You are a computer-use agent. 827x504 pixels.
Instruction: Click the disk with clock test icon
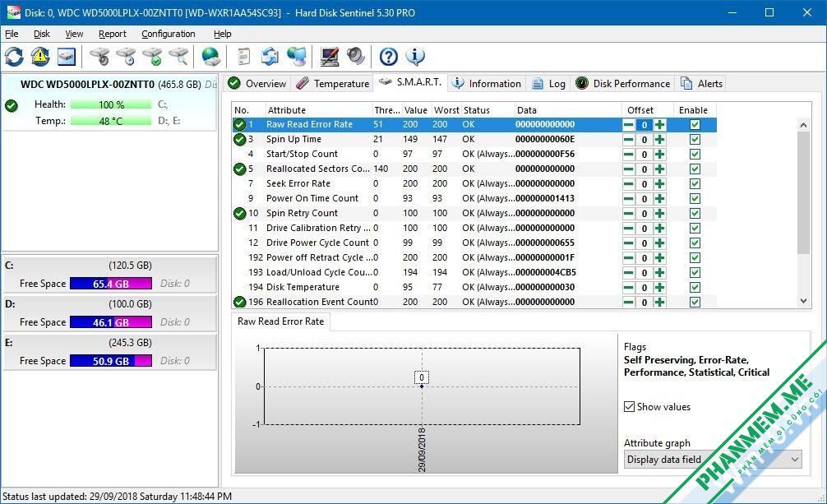click(x=126, y=57)
